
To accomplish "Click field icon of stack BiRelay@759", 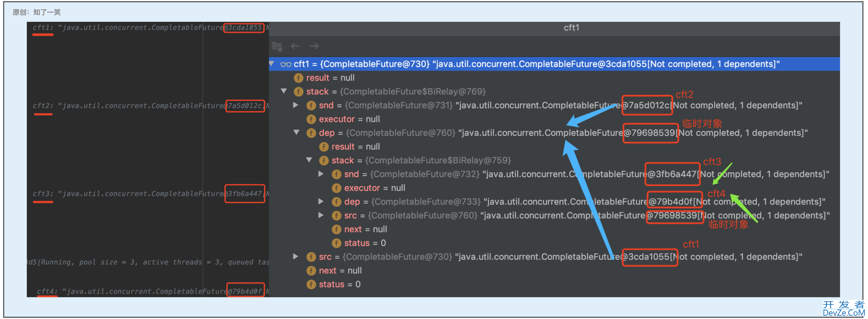I will point(324,161).
